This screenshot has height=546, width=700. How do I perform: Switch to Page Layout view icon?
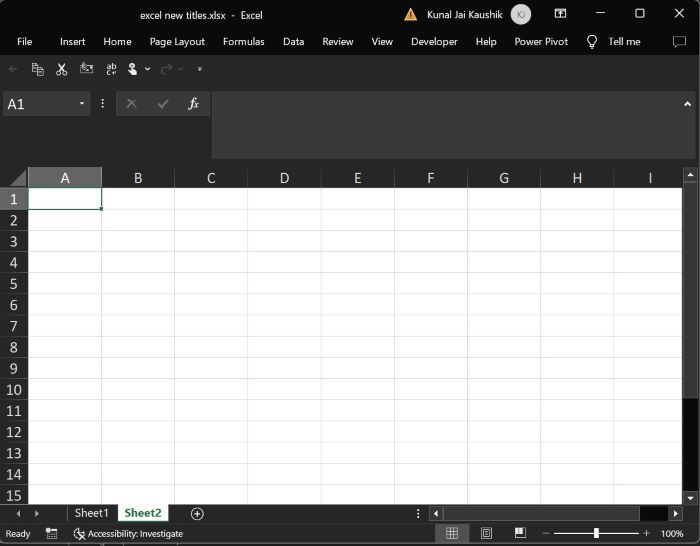pos(486,533)
